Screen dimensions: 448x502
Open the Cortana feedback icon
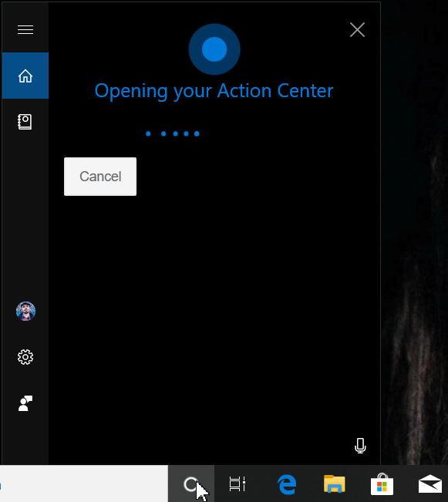pyautogui.click(x=25, y=403)
